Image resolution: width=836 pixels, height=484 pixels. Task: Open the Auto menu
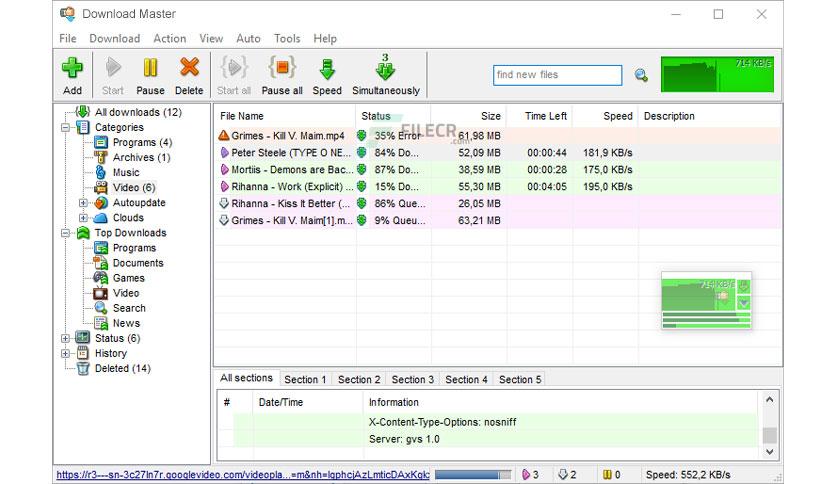pos(248,38)
